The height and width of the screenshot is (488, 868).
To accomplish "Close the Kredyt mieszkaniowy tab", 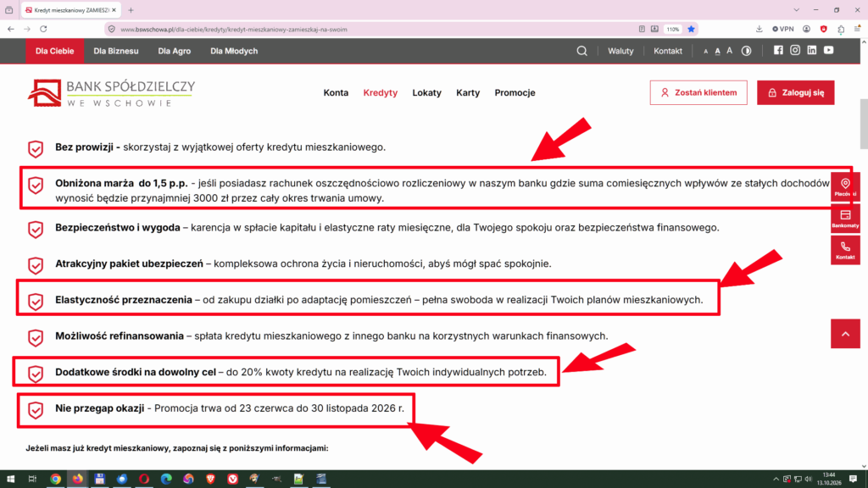I will 114,10.
